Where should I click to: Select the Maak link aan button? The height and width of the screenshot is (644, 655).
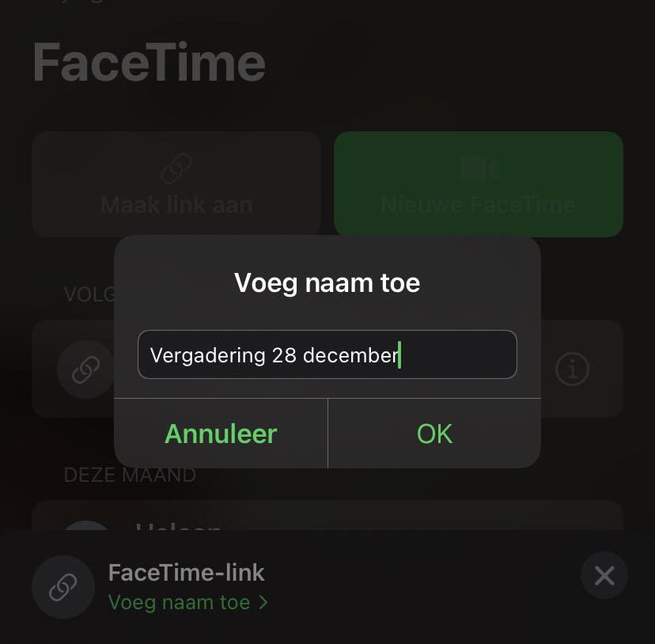pos(176,184)
